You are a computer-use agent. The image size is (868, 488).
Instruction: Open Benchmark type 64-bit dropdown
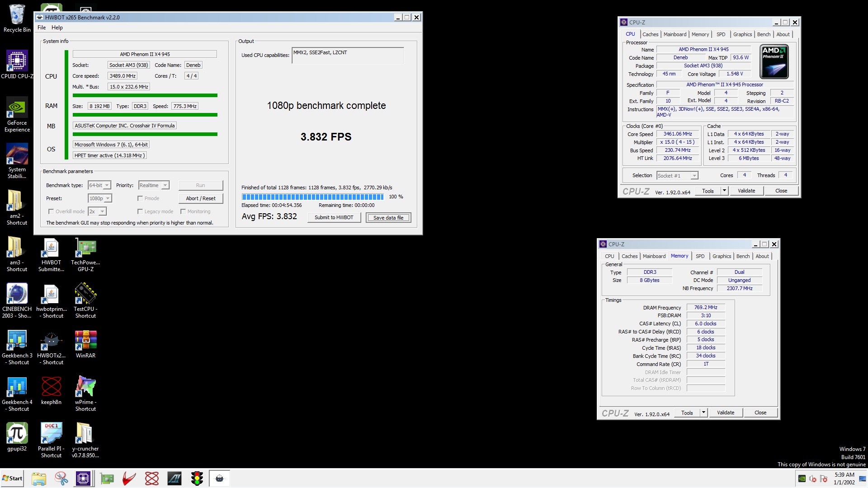click(x=99, y=185)
